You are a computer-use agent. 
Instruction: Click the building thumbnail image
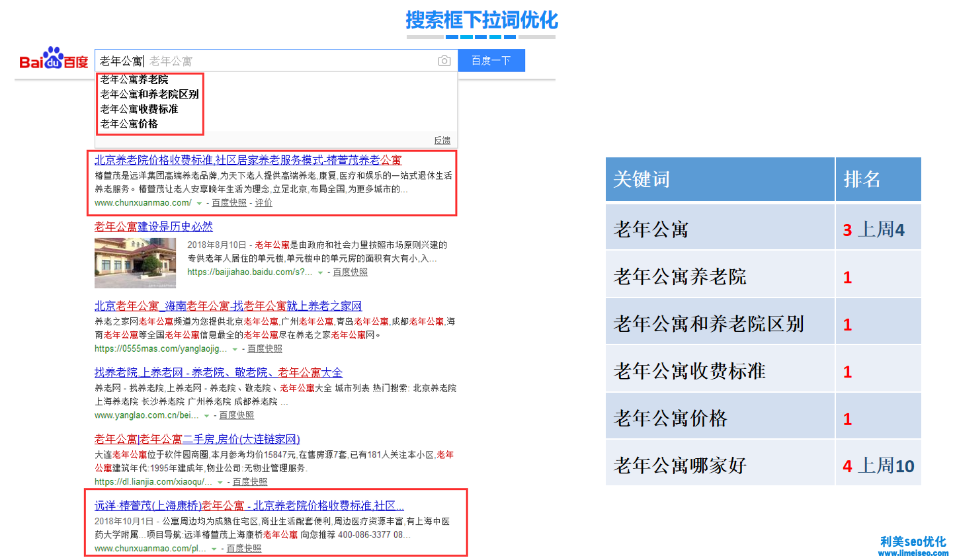(x=136, y=263)
